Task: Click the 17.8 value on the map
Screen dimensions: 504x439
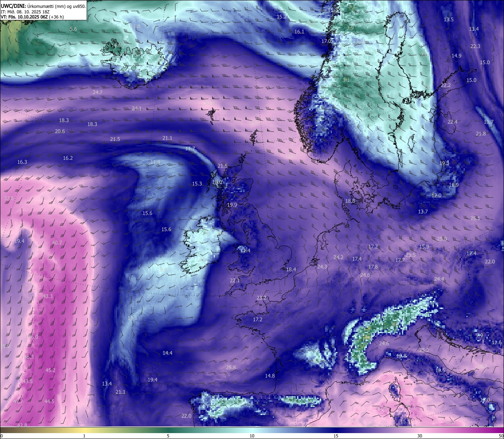Action: click(373, 267)
